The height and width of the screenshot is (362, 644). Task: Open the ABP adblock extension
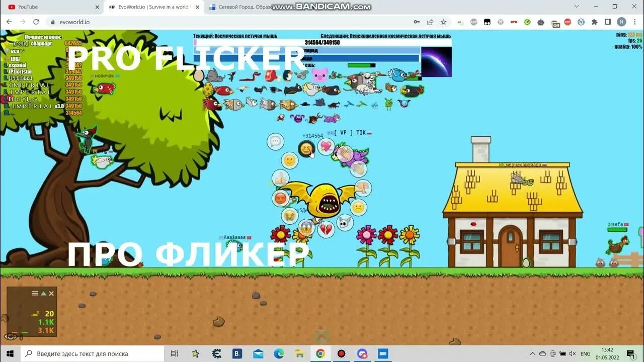473,22
